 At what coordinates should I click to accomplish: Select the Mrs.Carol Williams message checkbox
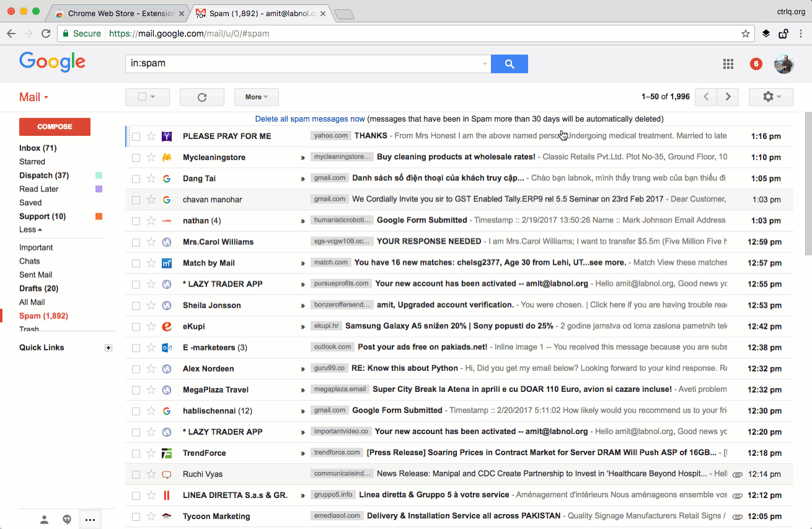tap(136, 242)
